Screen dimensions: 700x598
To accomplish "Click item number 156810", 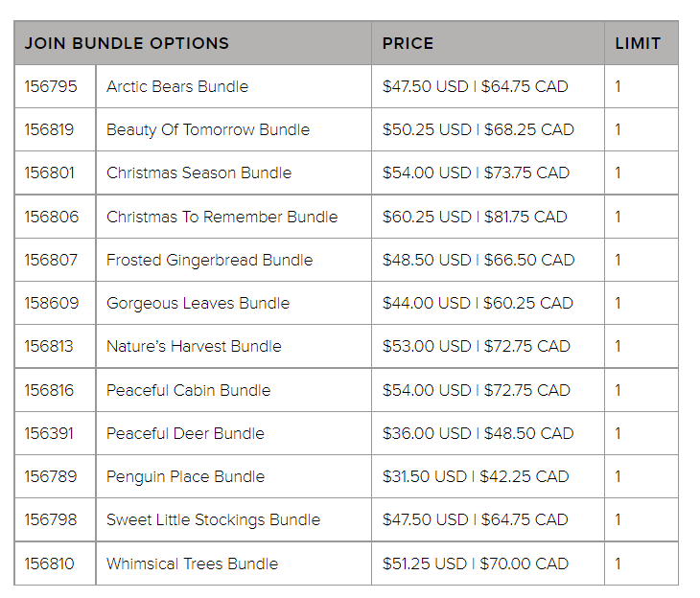I will (49, 563).
